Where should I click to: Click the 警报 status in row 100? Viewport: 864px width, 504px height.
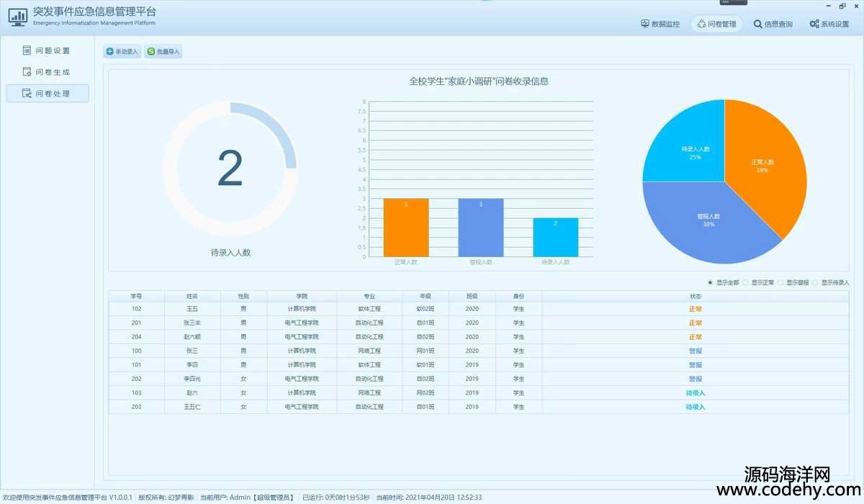click(x=696, y=351)
